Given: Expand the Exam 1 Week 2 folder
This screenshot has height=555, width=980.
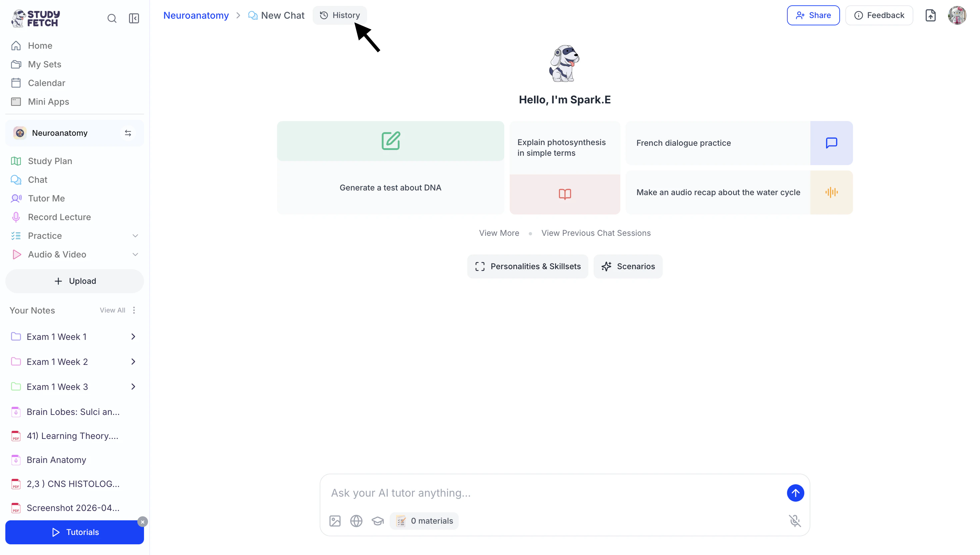Looking at the screenshot, I should coord(133,361).
